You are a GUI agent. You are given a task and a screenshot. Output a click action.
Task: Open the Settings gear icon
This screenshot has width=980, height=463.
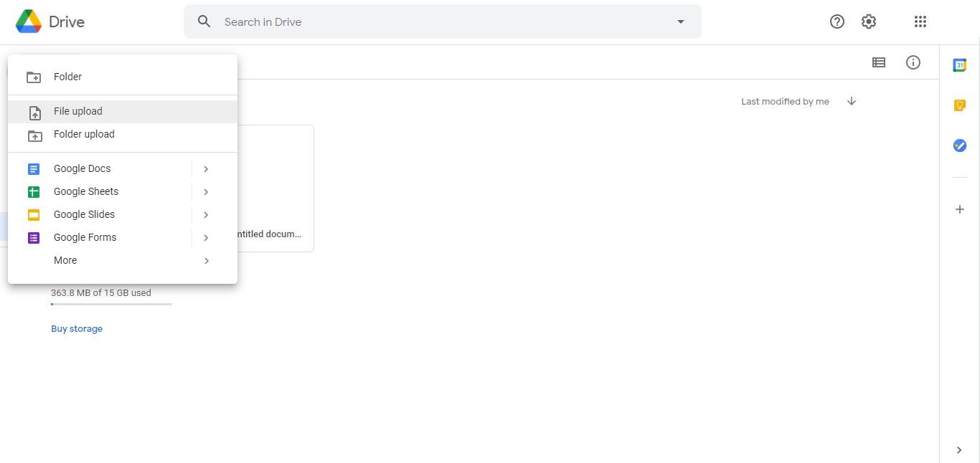point(869,22)
